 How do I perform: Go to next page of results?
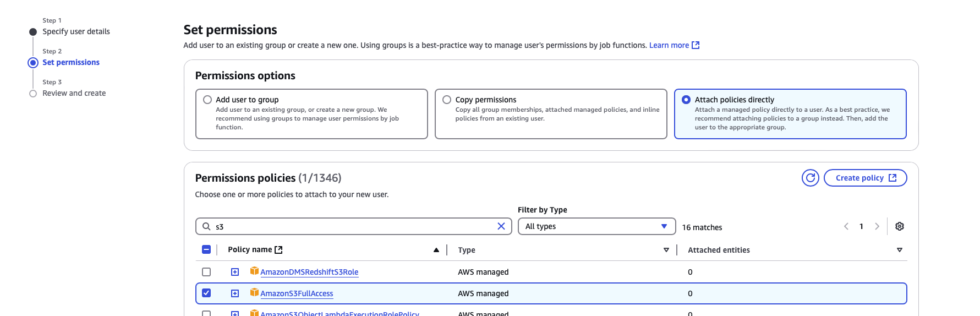point(877,226)
